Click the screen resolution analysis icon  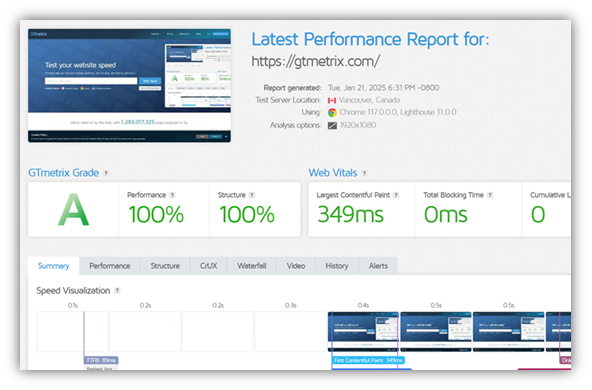coord(332,125)
